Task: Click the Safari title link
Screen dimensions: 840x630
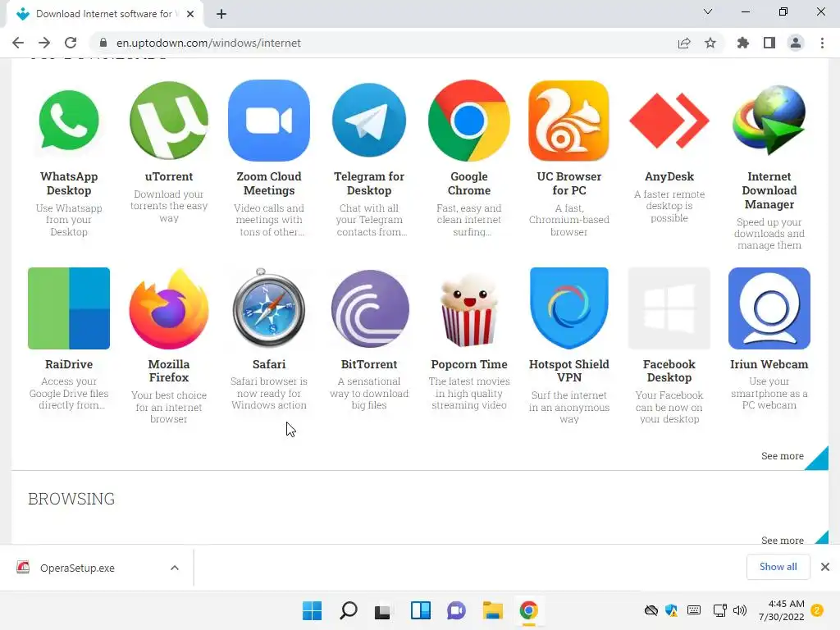Action: pos(269,364)
